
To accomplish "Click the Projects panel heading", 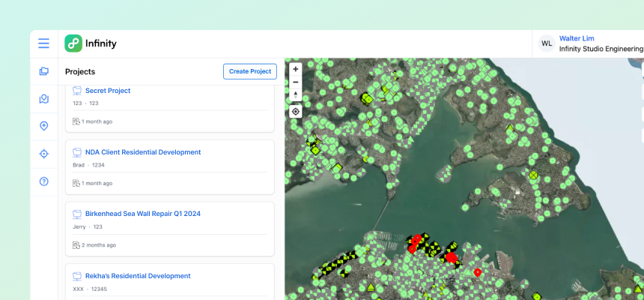I will (80, 71).
